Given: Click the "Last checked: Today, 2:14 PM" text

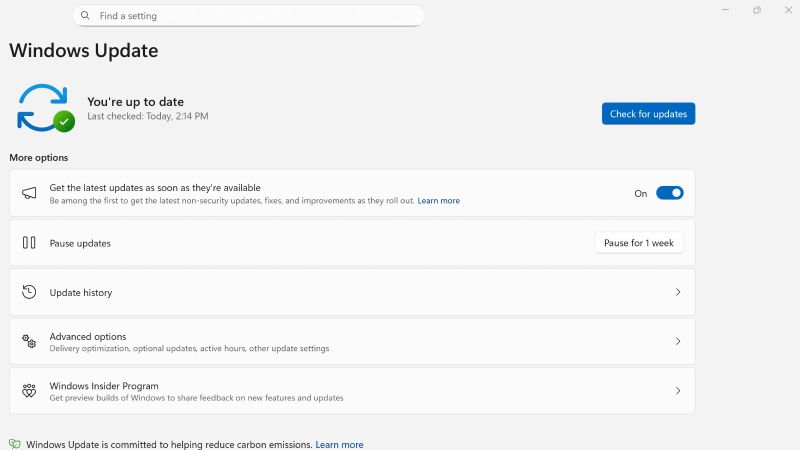Looking at the screenshot, I should click(x=147, y=116).
